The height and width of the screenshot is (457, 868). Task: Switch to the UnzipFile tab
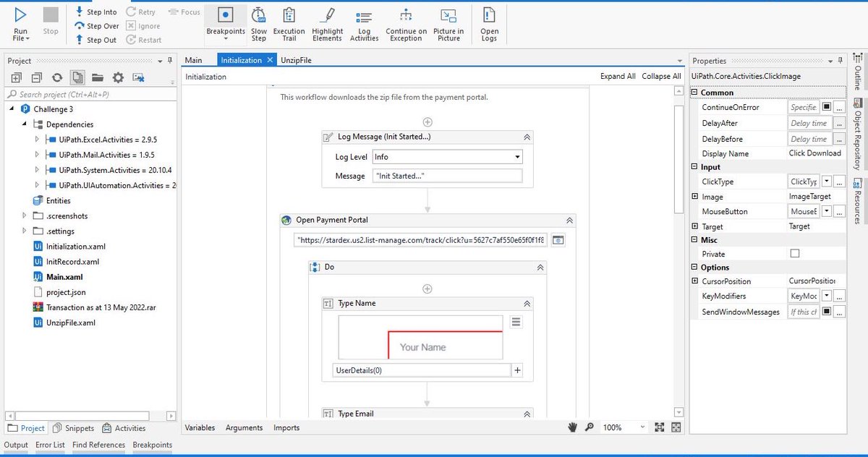tap(297, 61)
